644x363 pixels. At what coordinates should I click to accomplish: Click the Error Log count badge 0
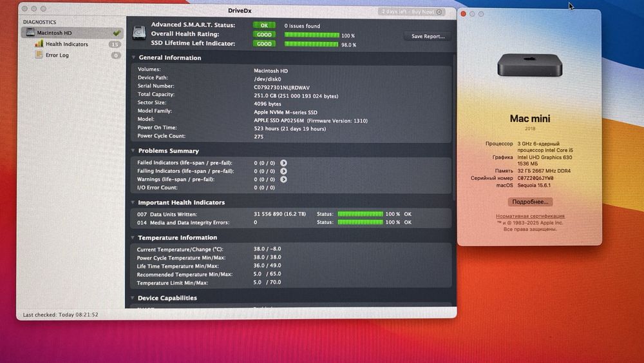click(116, 55)
